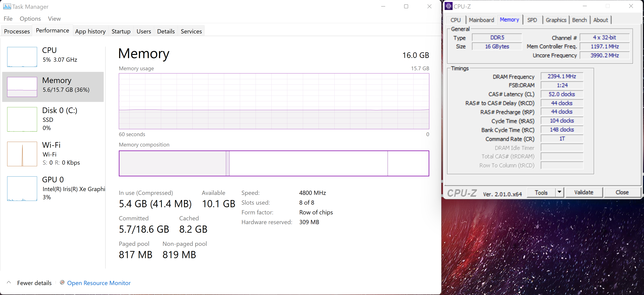Open the Mainboard tab in CPU-Z
This screenshot has height=295, width=644.
pyautogui.click(x=481, y=20)
